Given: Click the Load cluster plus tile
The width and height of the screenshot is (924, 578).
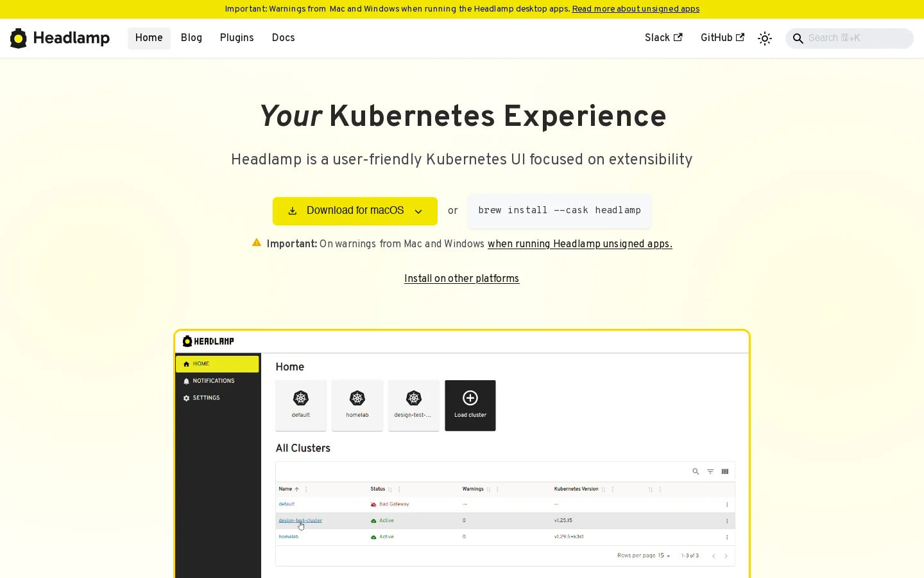Looking at the screenshot, I should point(470,405).
